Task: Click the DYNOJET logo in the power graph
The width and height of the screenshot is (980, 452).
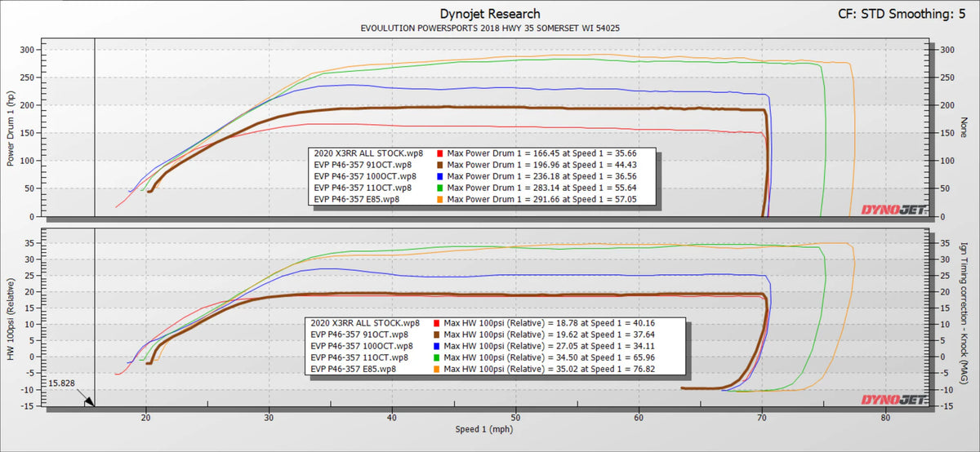Action: tap(893, 210)
